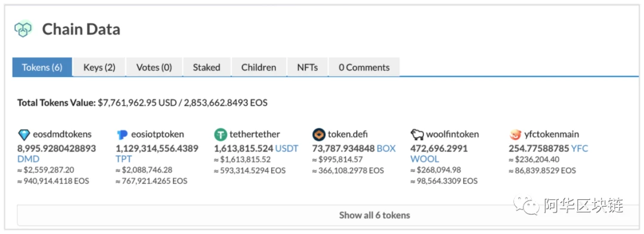
Task: Open the Children tab
Action: click(x=259, y=67)
